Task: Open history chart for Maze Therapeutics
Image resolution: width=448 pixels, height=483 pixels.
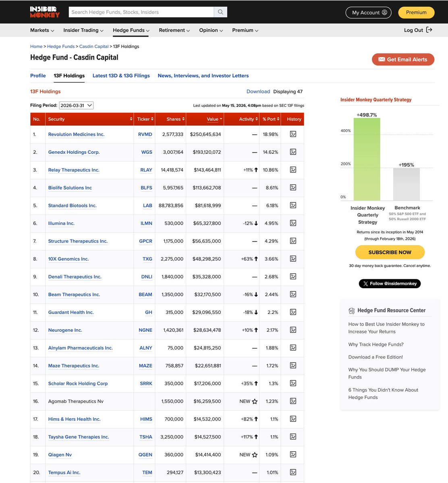Action: click(x=293, y=365)
